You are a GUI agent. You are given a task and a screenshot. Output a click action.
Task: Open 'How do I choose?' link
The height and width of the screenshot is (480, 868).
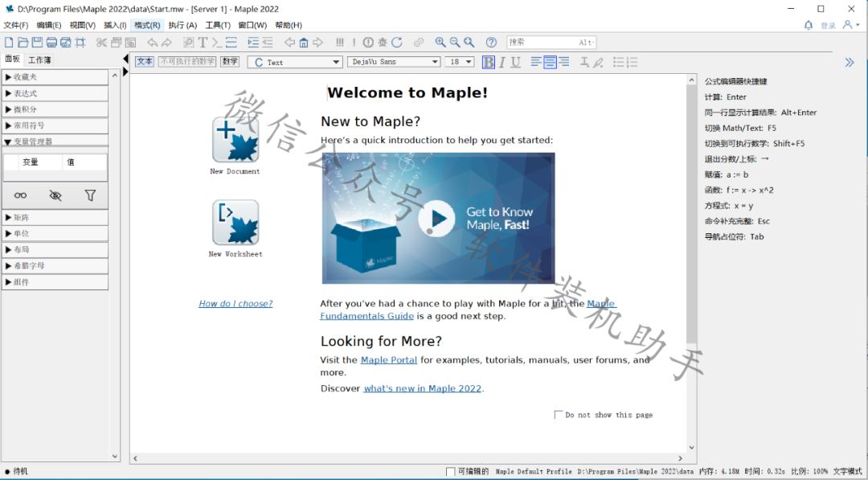point(235,303)
